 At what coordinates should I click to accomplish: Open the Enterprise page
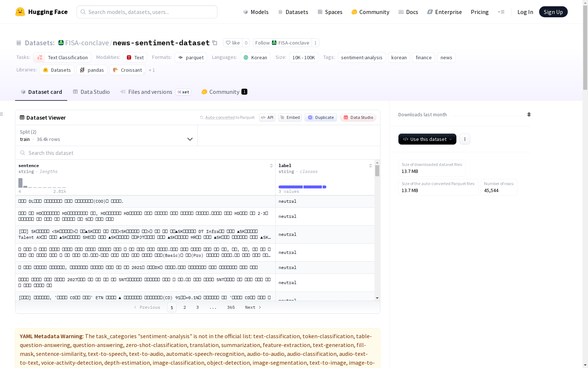coord(445,12)
